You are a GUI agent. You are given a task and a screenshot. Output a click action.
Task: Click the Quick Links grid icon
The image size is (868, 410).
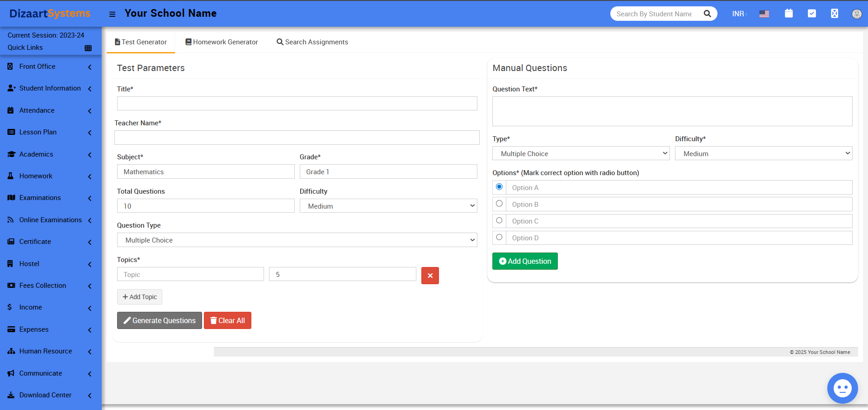88,48
